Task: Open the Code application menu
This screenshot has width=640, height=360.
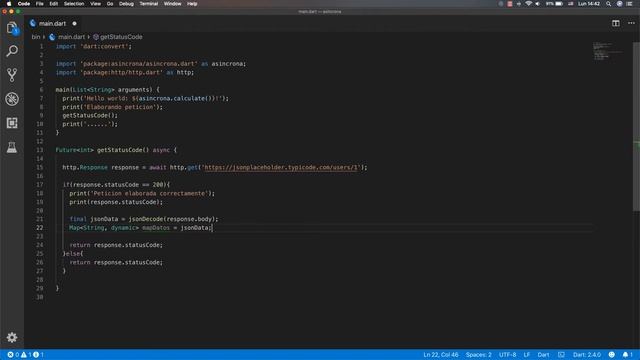Action: pyautogui.click(x=24, y=4)
